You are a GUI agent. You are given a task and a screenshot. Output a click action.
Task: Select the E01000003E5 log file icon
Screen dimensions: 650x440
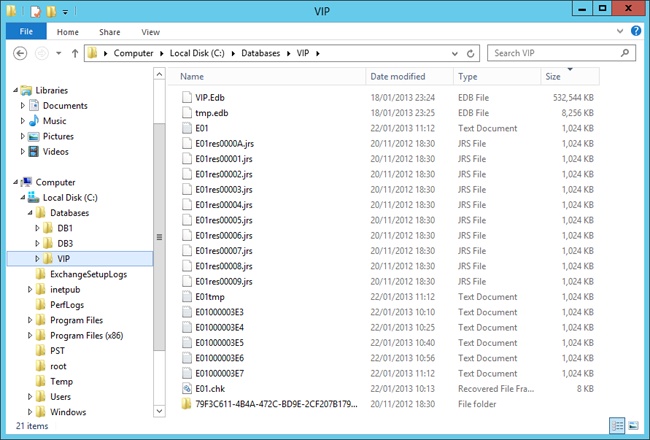click(187, 343)
